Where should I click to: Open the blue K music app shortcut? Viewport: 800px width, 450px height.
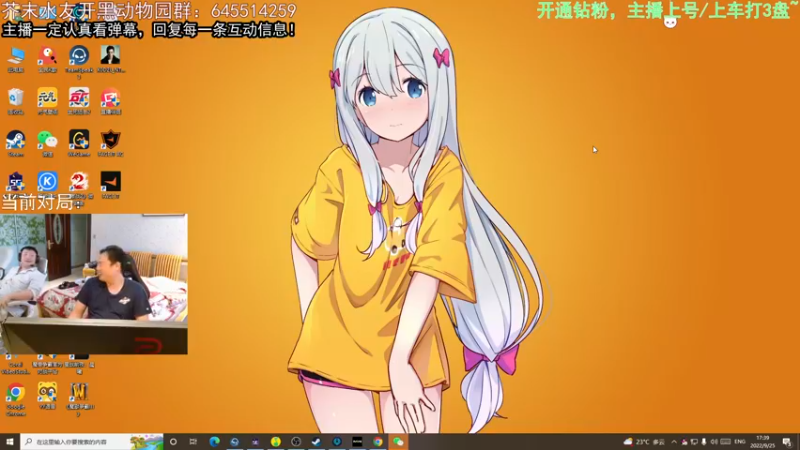pos(47,182)
